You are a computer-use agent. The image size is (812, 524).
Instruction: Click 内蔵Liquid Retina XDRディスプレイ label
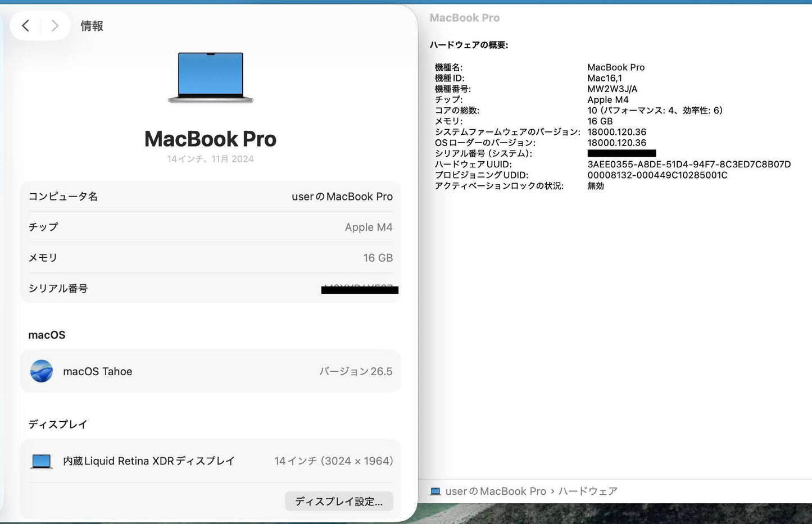pos(149,461)
